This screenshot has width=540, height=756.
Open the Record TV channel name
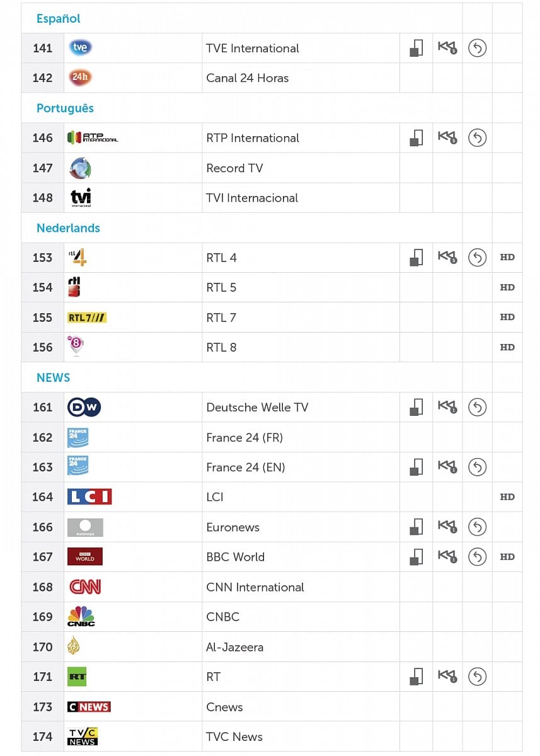(x=234, y=168)
